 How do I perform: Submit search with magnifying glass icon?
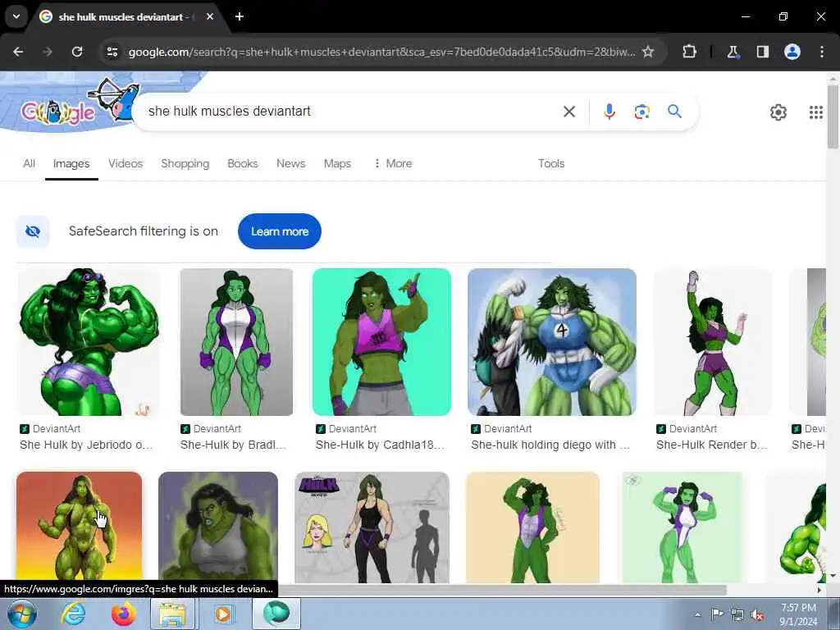(x=674, y=112)
